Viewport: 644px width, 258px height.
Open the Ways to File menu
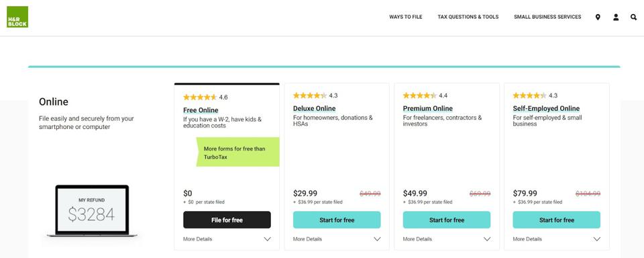click(406, 17)
